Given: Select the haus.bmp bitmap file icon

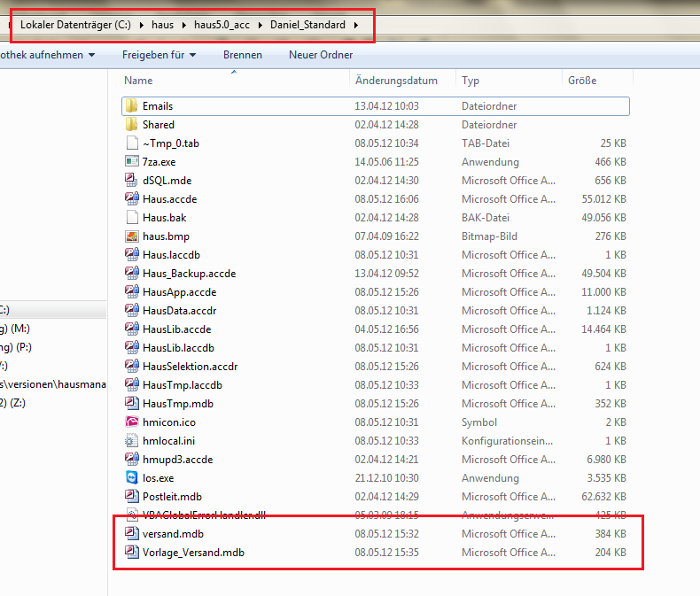Looking at the screenshot, I should coord(132,236).
